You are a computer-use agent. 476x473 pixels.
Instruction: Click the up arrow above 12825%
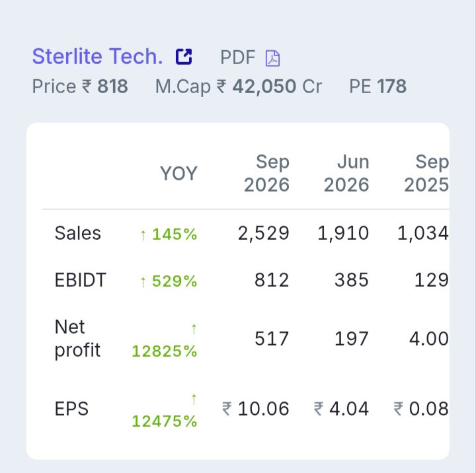pos(194,329)
